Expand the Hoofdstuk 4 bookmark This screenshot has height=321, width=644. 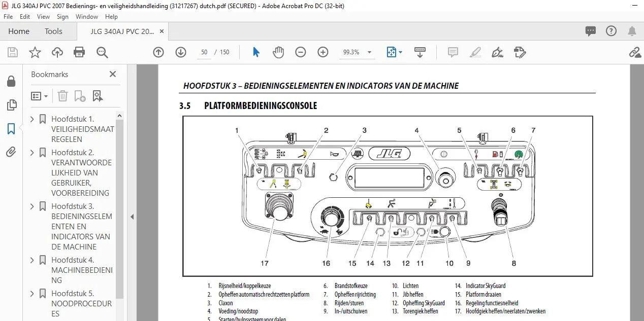click(33, 260)
